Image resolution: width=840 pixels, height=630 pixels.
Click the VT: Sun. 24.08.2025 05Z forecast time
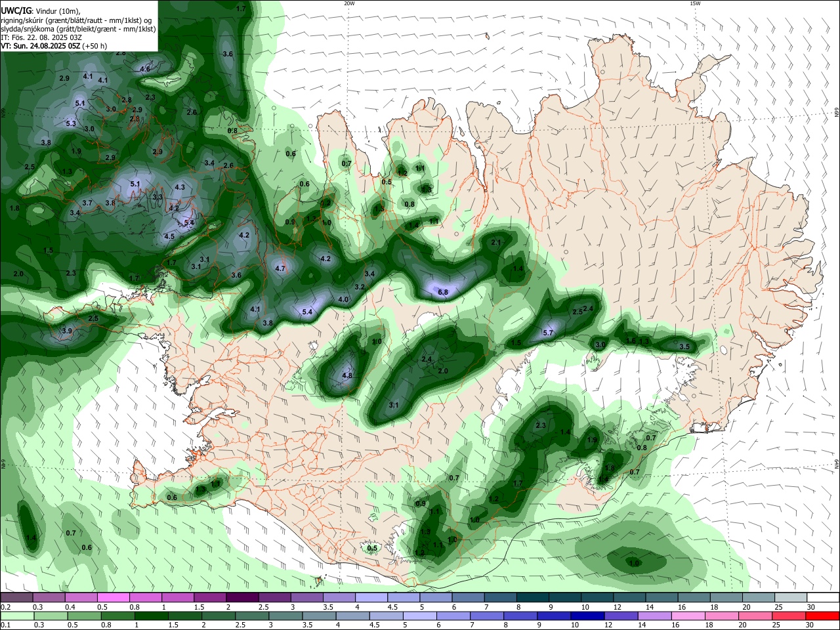click(x=54, y=46)
